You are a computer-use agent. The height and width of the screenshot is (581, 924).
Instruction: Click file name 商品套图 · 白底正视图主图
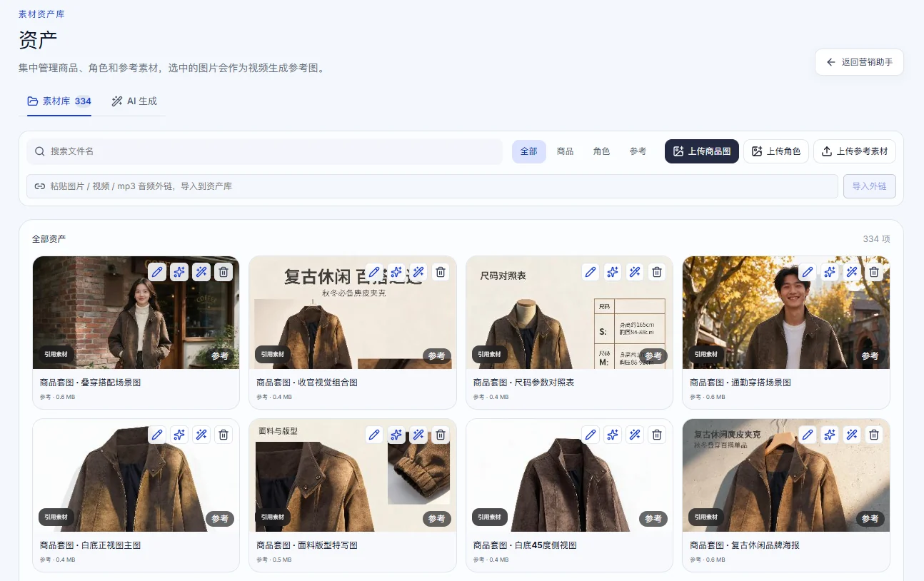[x=91, y=545]
